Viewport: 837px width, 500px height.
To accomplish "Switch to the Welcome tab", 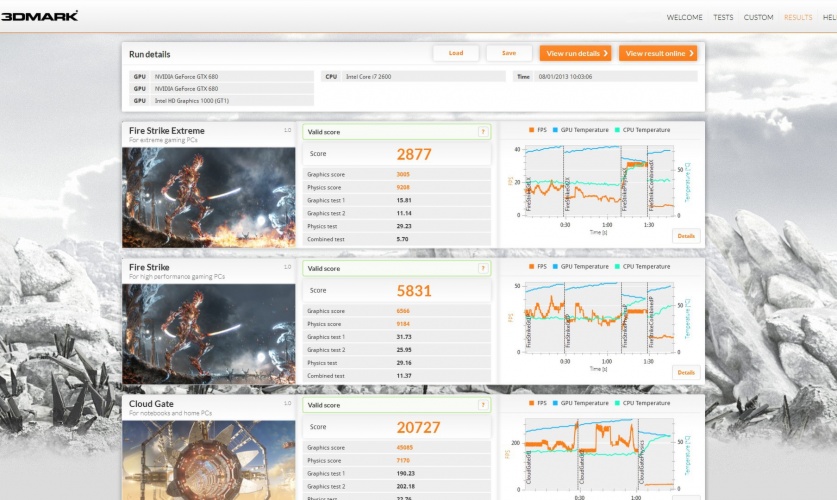I will coord(685,17).
